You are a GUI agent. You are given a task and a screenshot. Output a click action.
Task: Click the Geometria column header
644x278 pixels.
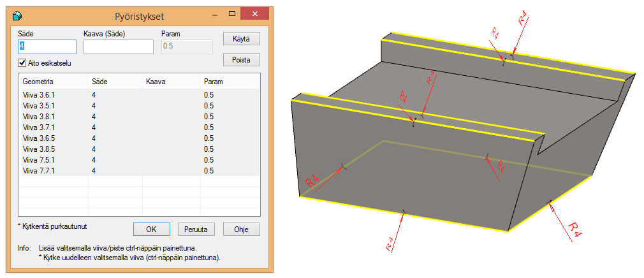[x=38, y=82]
